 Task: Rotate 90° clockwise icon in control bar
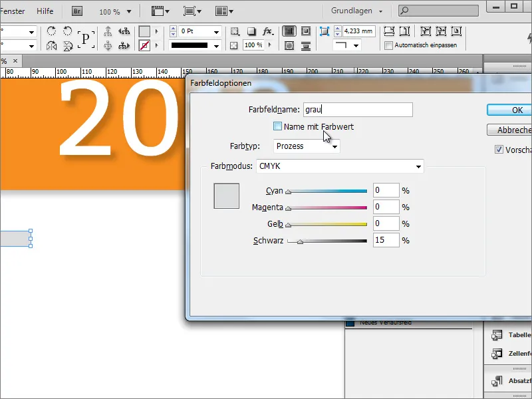[x=52, y=31]
